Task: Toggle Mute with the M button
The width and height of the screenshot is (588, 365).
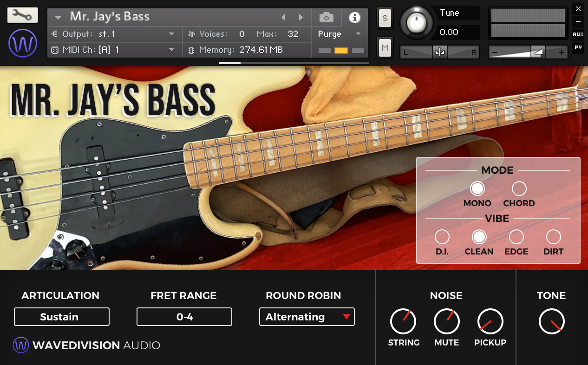Action: [385, 46]
